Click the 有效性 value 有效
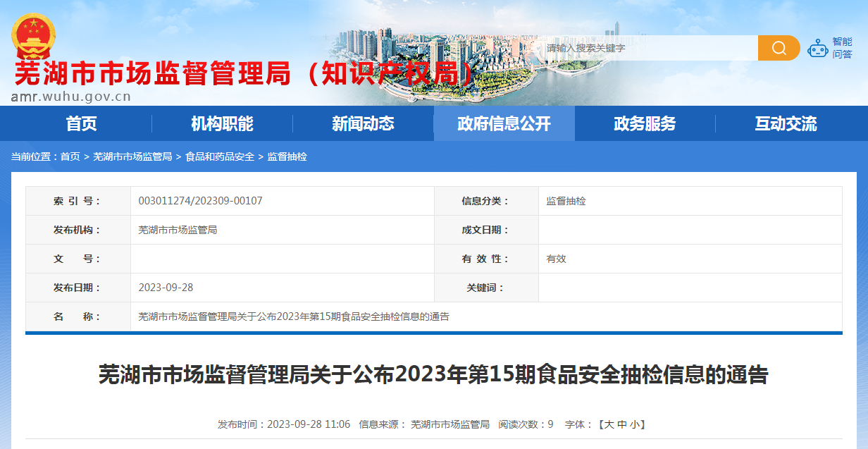Viewport: 868px width, 449px height. coord(556,259)
